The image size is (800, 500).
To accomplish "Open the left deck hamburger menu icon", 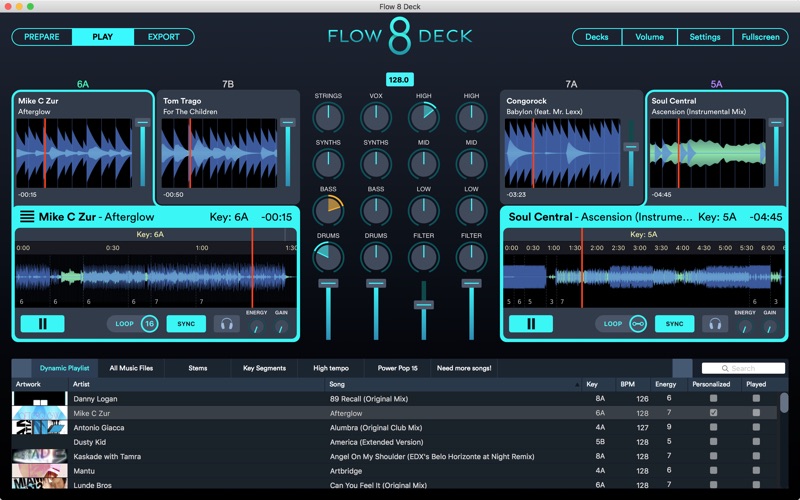I will (27, 217).
